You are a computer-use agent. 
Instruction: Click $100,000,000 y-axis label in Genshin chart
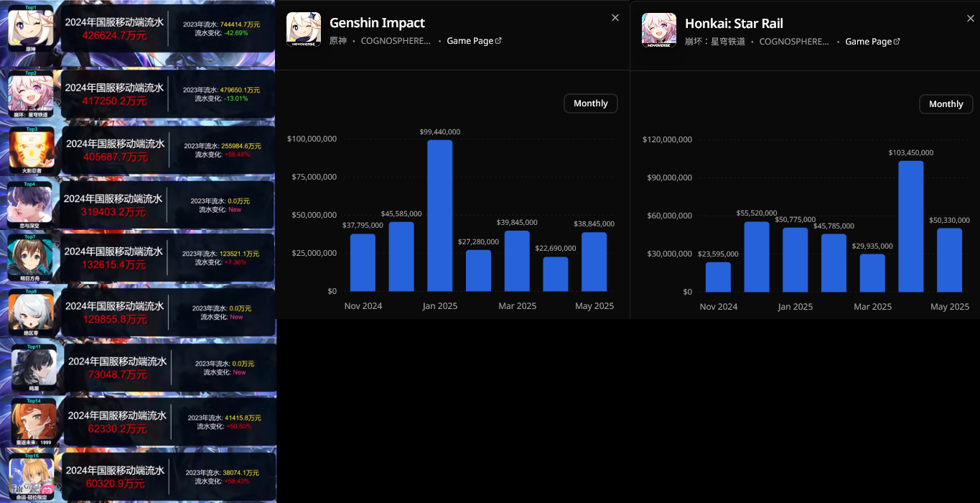(x=312, y=139)
